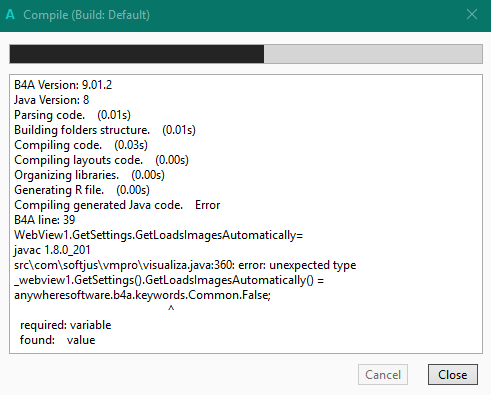Image resolution: width=491 pixels, height=395 pixels.
Task: Click the compile progress bar
Action: point(246,54)
